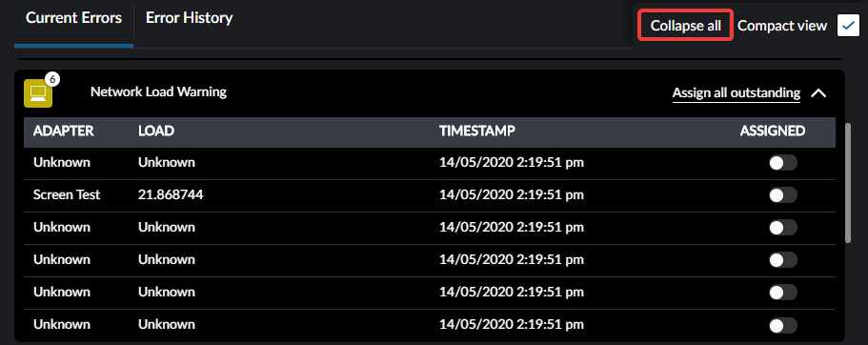Toggle assigned switch in last row
Screen dimensions: 868x345
tap(783, 325)
